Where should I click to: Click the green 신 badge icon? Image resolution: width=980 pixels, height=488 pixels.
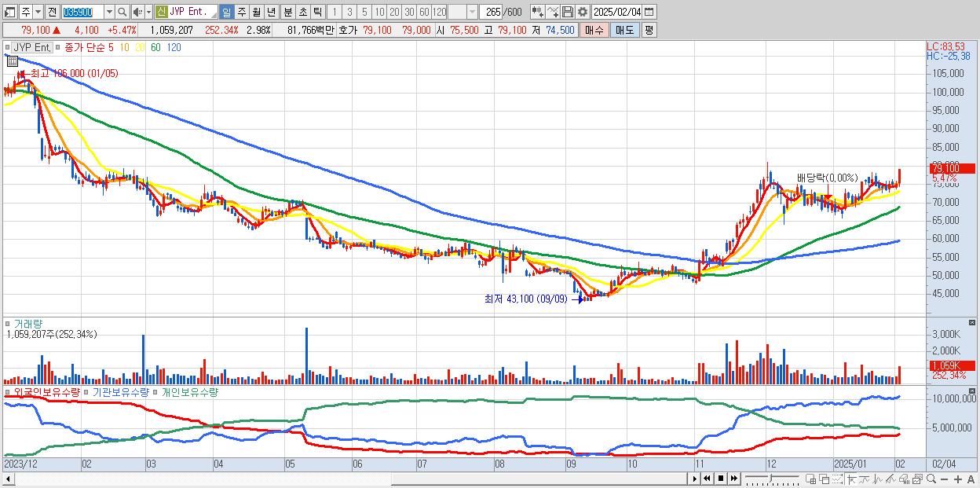(161, 12)
